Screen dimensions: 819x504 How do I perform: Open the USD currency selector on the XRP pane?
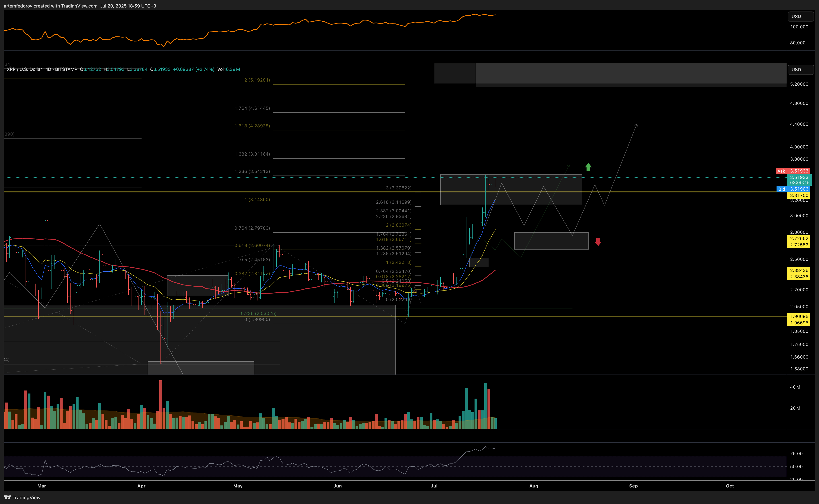pyautogui.click(x=800, y=69)
